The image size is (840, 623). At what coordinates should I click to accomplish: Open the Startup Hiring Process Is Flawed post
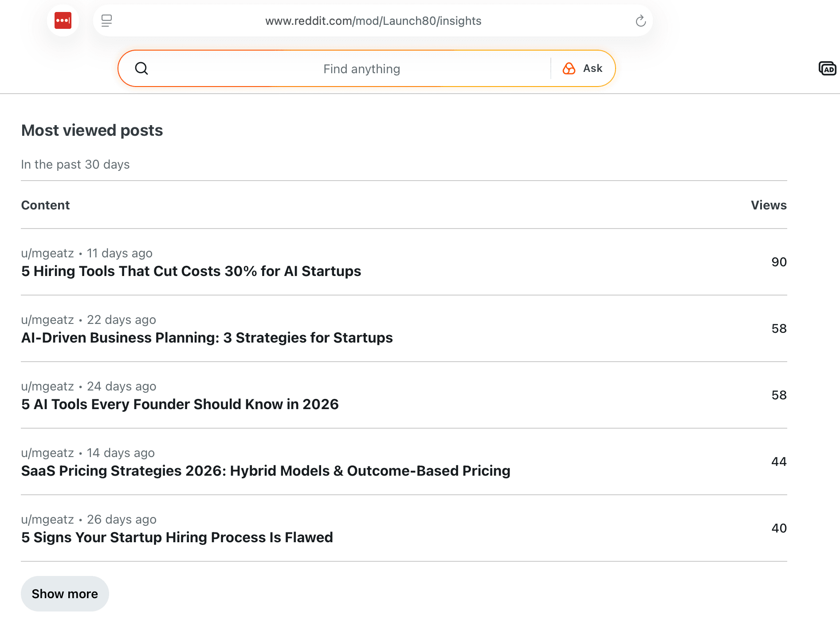coord(177,537)
